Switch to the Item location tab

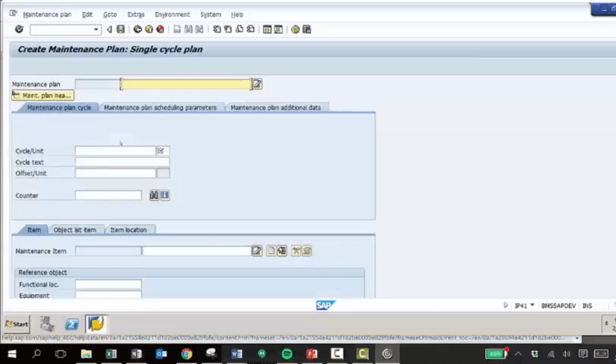pos(129,229)
